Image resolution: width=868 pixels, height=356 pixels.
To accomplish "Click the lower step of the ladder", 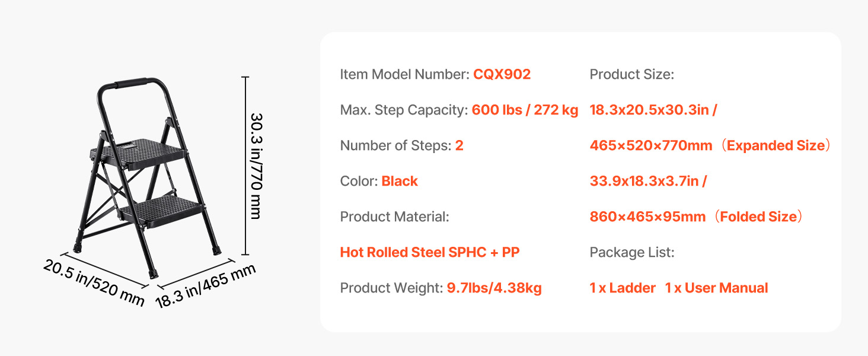I will coord(160,208).
